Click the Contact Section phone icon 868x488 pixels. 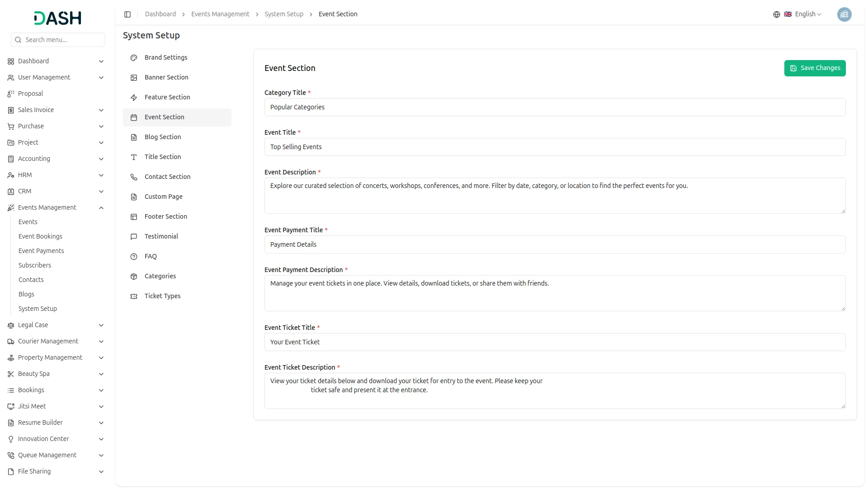click(x=134, y=177)
